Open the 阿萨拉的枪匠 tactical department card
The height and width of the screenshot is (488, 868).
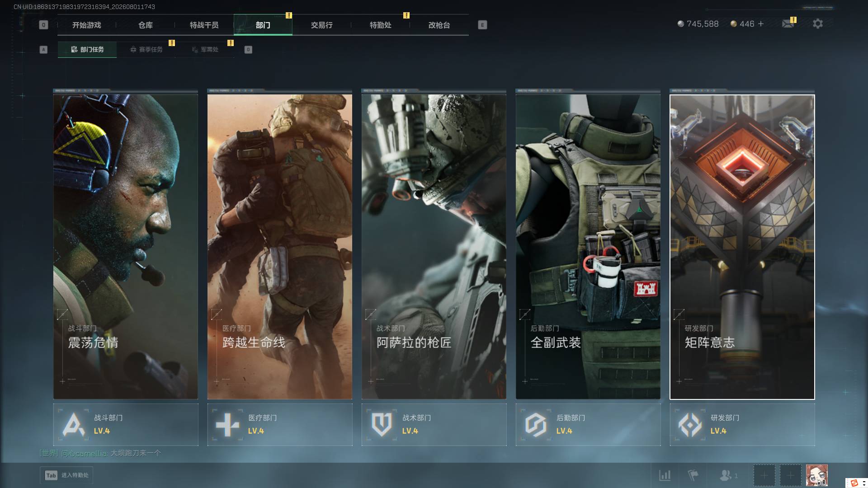[x=434, y=247]
